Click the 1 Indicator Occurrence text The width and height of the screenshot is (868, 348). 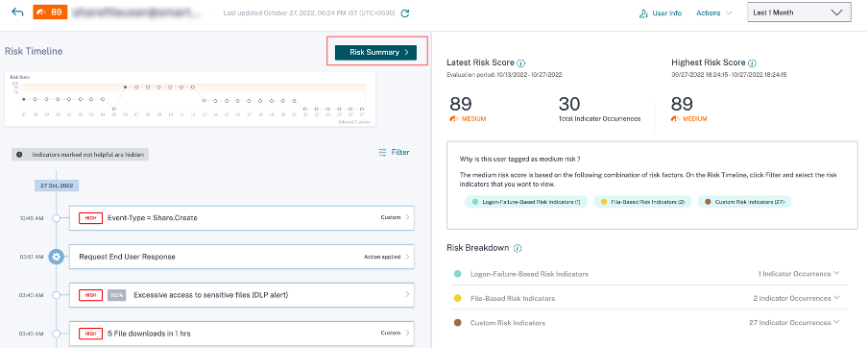tap(794, 274)
